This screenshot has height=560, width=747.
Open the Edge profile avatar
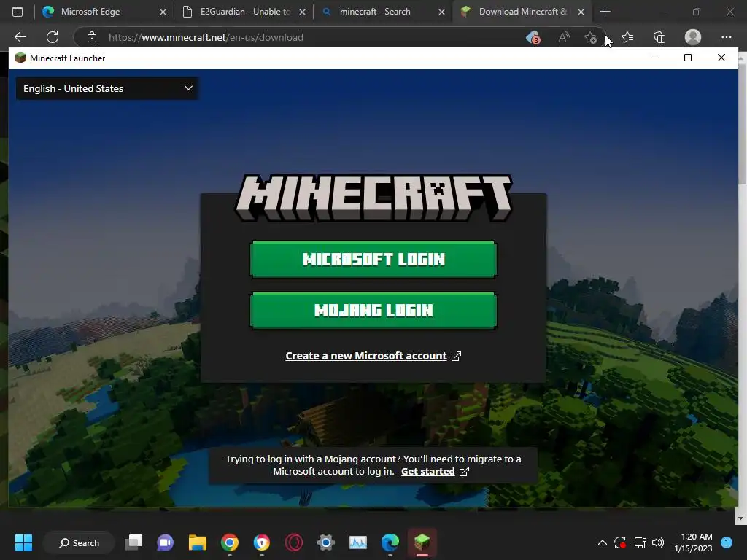point(693,37)
